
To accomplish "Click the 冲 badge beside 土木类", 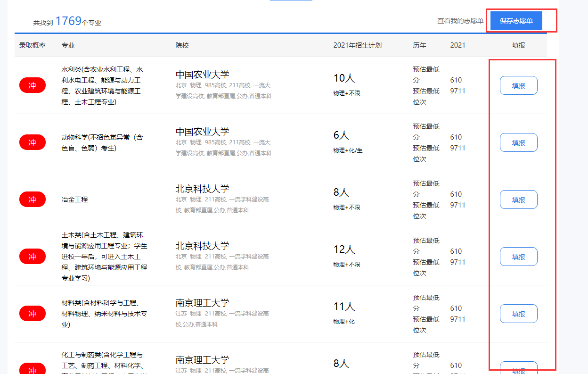I will point(33,257).
